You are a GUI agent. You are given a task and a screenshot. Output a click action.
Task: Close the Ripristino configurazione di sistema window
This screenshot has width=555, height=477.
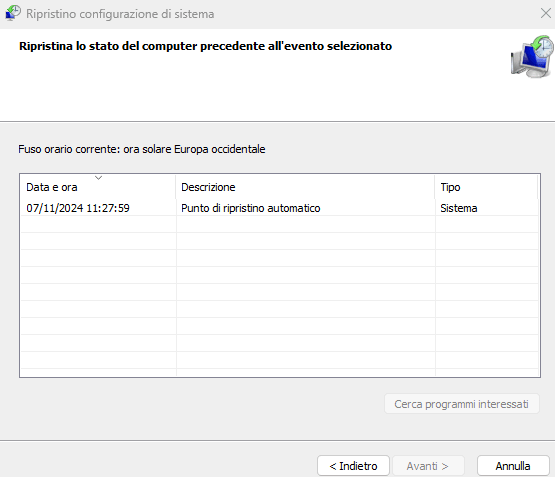coord(546,13)
